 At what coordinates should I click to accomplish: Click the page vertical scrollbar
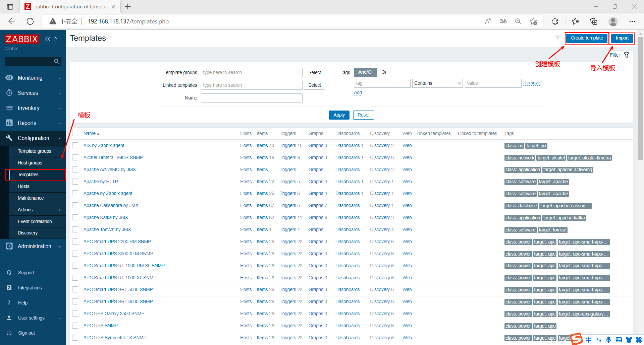[640, 99]
